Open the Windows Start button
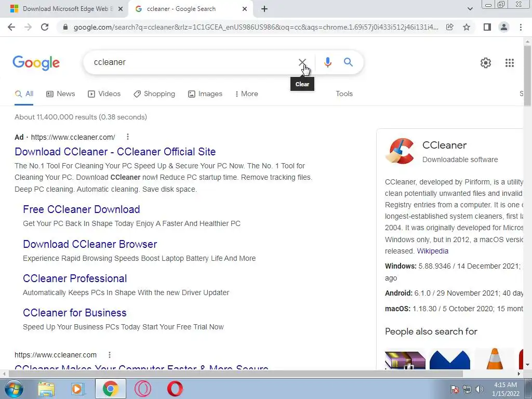 pyautogui.click(x=14, y=389)
